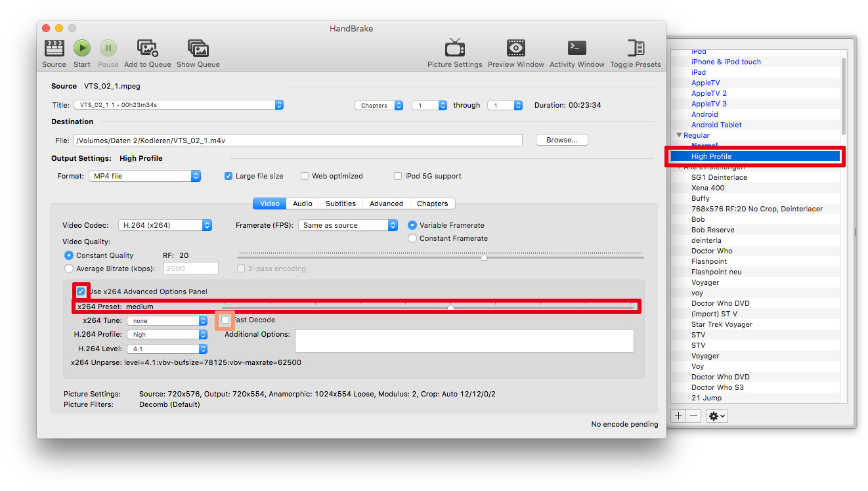The image size is (868, 491).
Task: Choose Average Bitrate (kbps) radio button
Action: [x=69, y=268]
